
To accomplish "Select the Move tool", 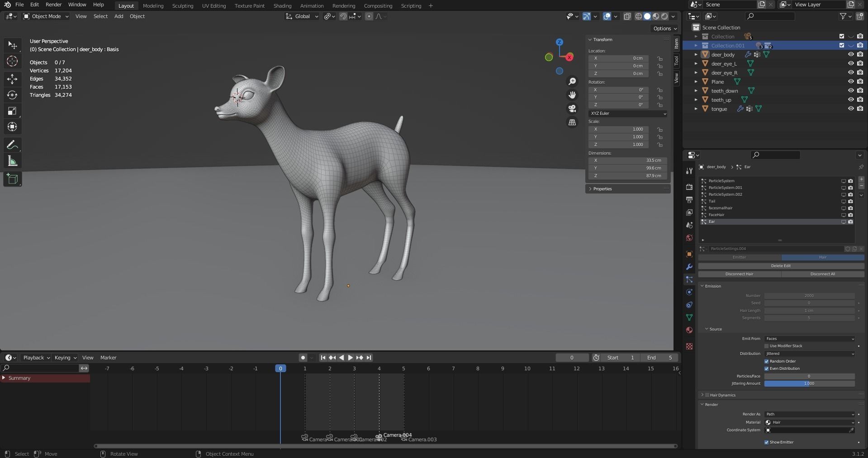I will click(12, 79).
